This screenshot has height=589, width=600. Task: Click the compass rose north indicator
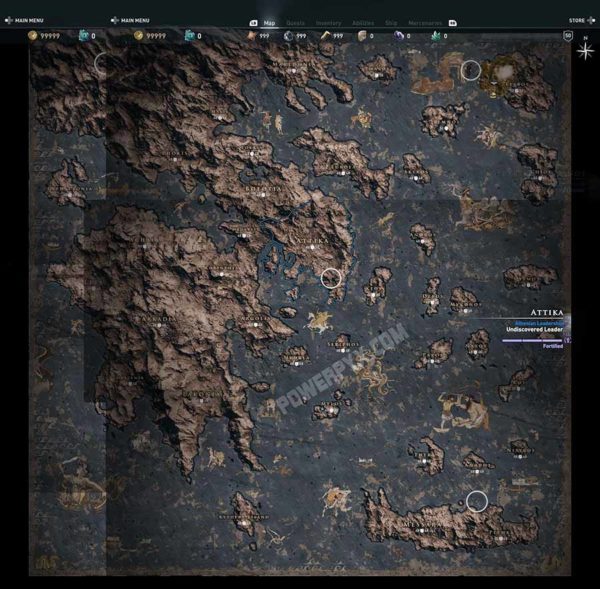click(x=584, y=51)
